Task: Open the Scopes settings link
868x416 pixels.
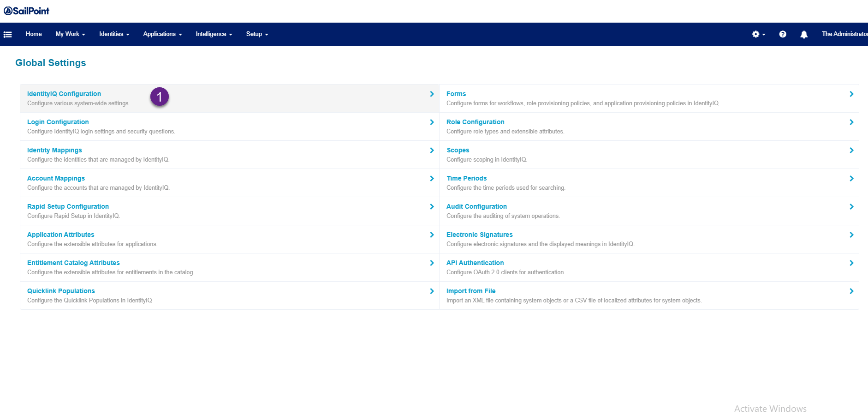Action: coord(458,150)
